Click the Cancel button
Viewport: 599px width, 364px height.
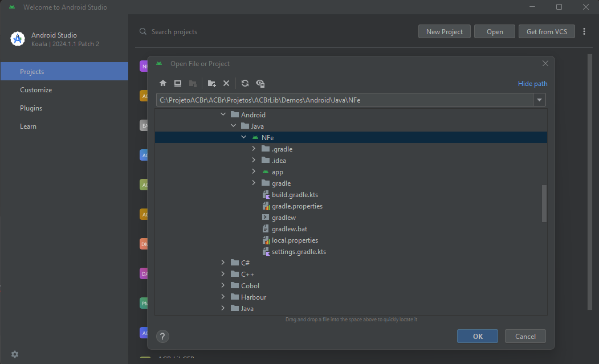click(525, 336)
